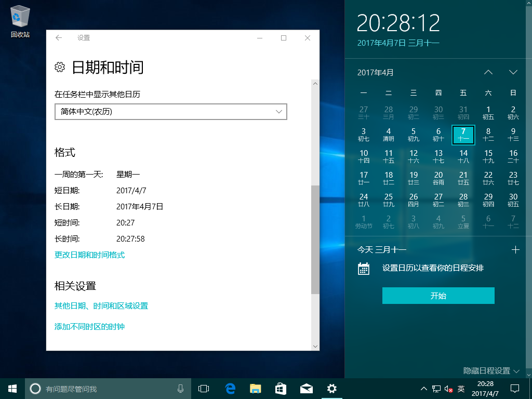This screenshot has height=399, width=532.
Task: Click the 添加不同时区的时钟 link
Action: pyautogui.click(x=88, y=327)
